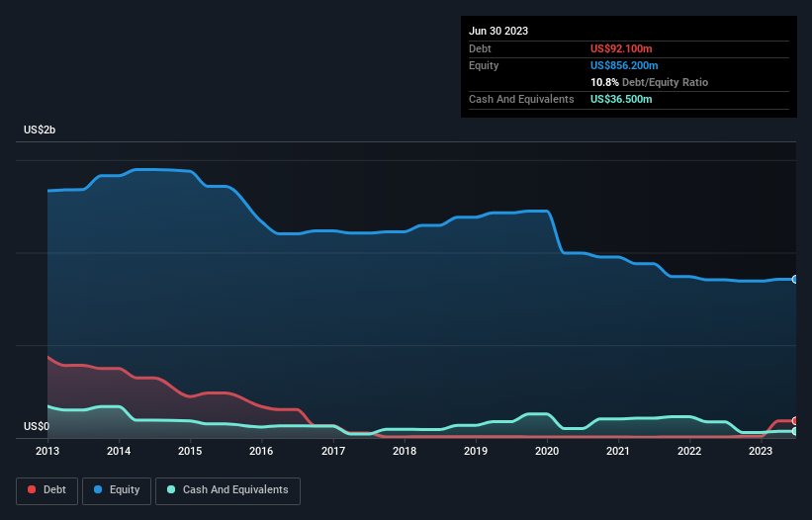Select the 2020 axis label
Image resolution: width=812 pixels, height=520 pixels.
click(547, 451)
